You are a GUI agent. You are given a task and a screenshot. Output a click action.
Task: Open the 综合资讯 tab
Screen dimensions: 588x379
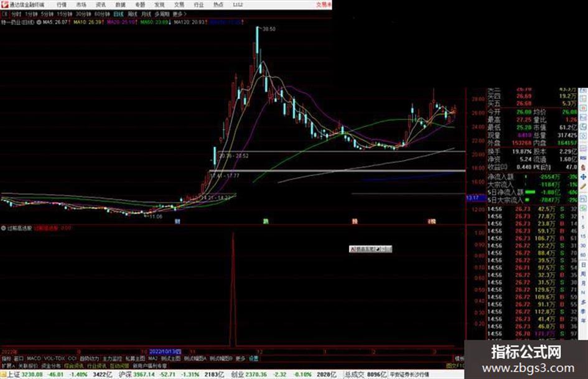click(x=74, y=365)
